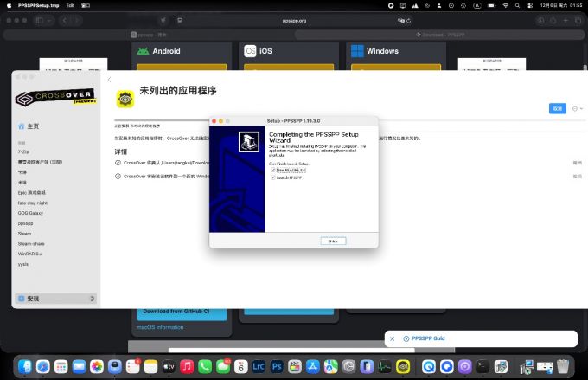This screenshot has height=380, width=588.
Task: Click the ppsspp.org address bar in Safari
Action: (x=294, y=21)
